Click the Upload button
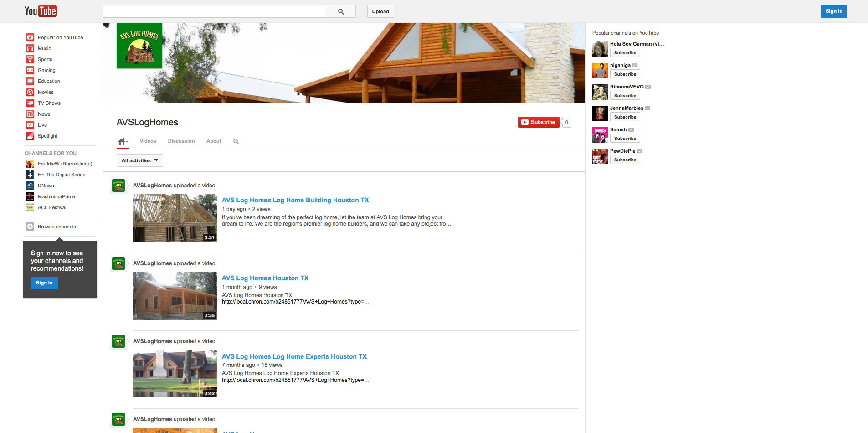This screenshot has height=433, width=868. pos(380,11)
